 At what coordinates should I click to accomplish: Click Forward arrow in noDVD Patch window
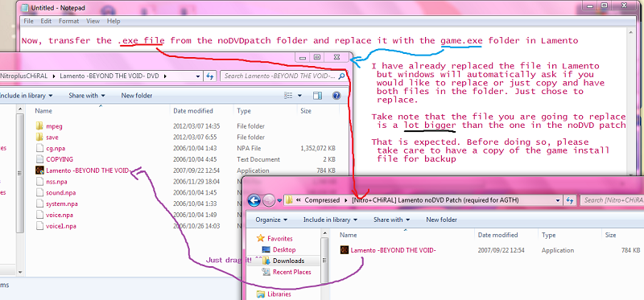[x=268, y=200]
